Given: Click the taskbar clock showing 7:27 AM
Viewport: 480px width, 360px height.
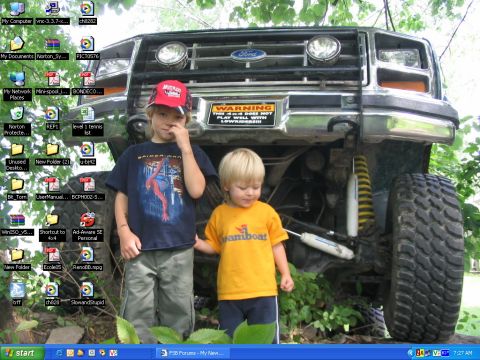Looking at the screenshot, I should (463, 353).
